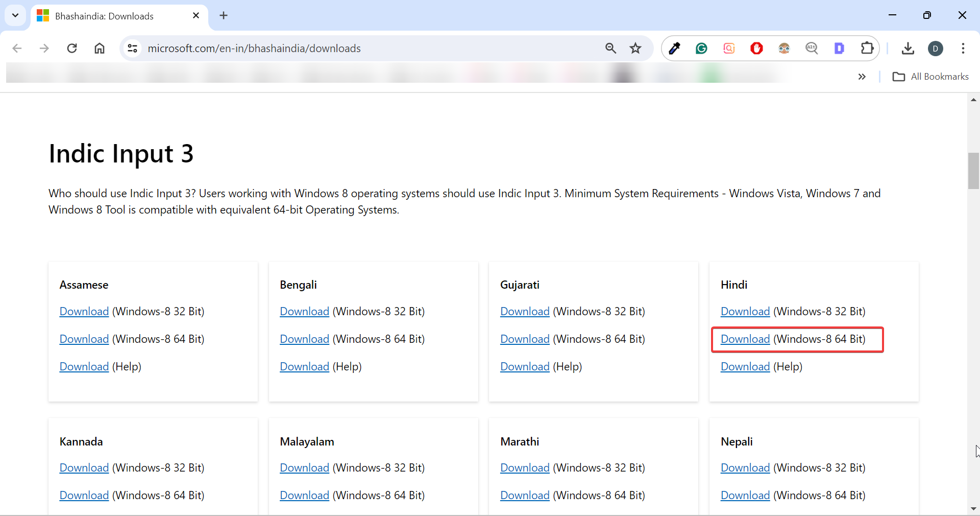Click the Indic Input 3 heading

coord(121,153)
